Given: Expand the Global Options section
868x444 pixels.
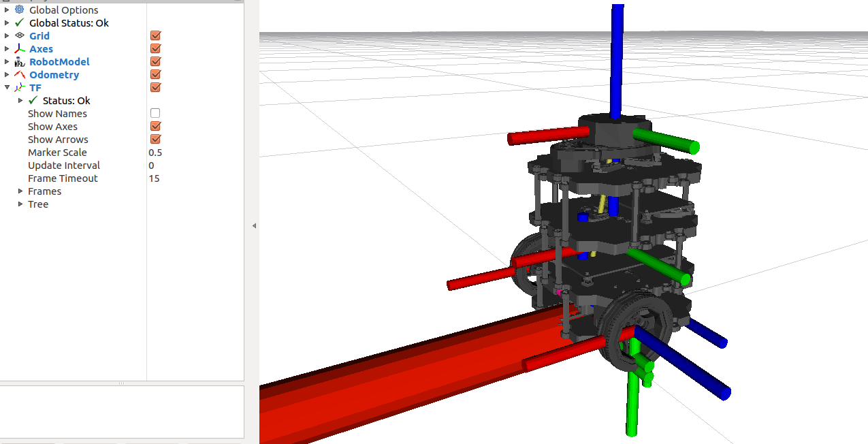Looking at the screenshot, I should point(7,10).
